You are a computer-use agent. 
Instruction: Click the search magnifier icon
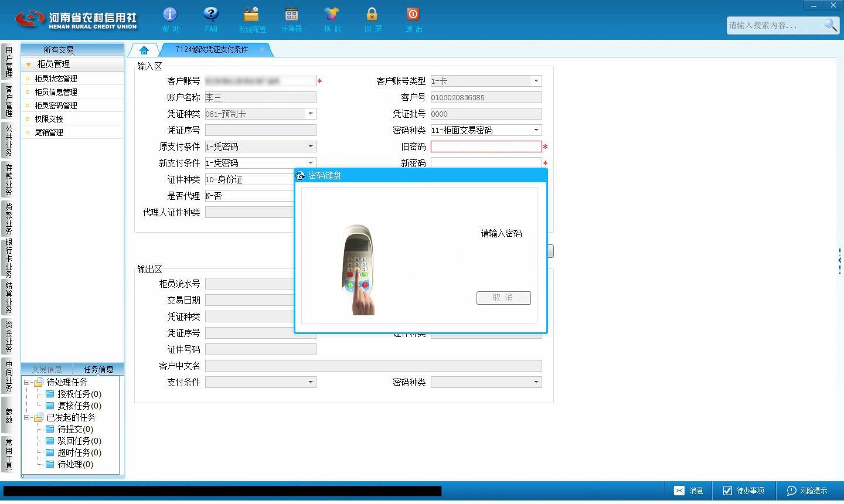coord(831,25)
